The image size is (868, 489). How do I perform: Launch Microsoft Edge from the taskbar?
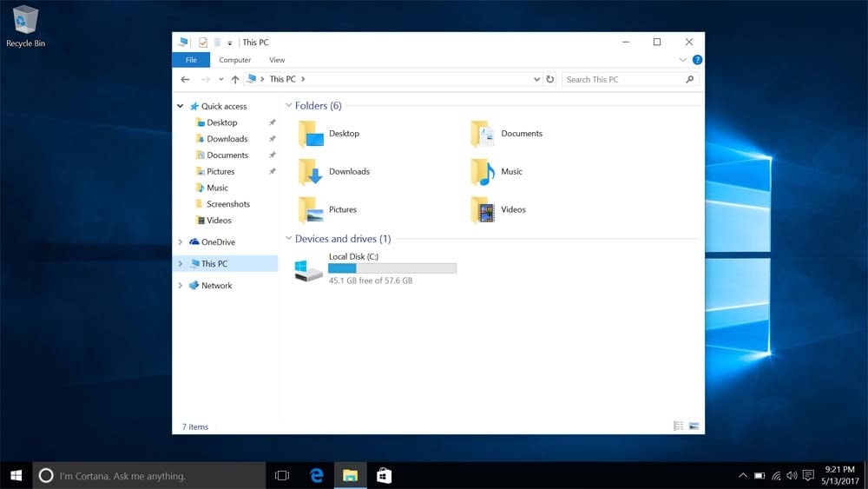(x=317, y=476)
